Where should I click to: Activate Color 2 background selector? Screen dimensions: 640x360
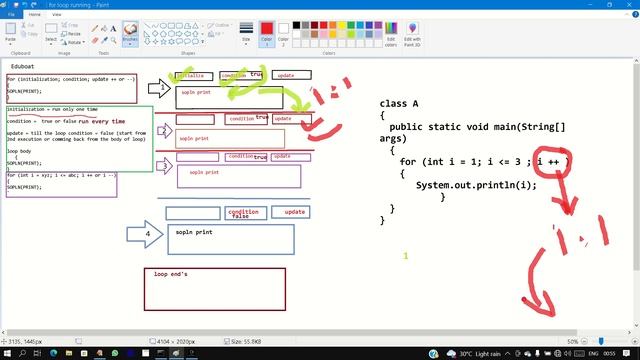point(283,34)
